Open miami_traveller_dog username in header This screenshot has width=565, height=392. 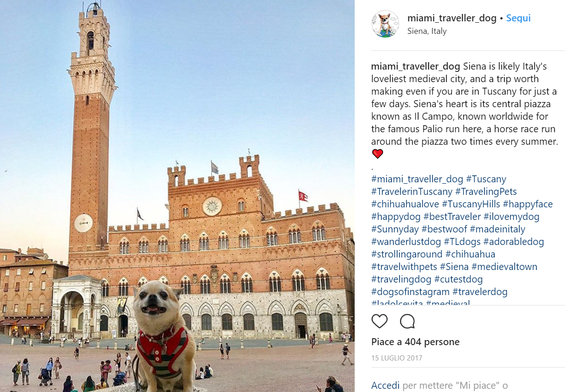(452, 18)
